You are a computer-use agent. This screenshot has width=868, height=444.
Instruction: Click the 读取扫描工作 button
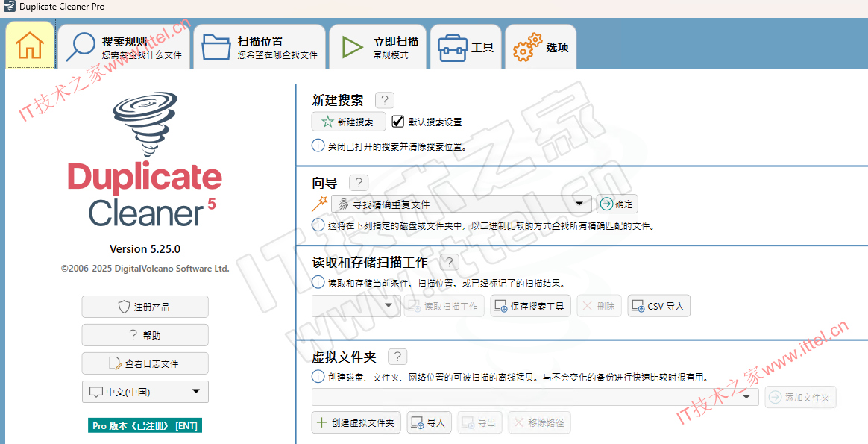[444, 306]
